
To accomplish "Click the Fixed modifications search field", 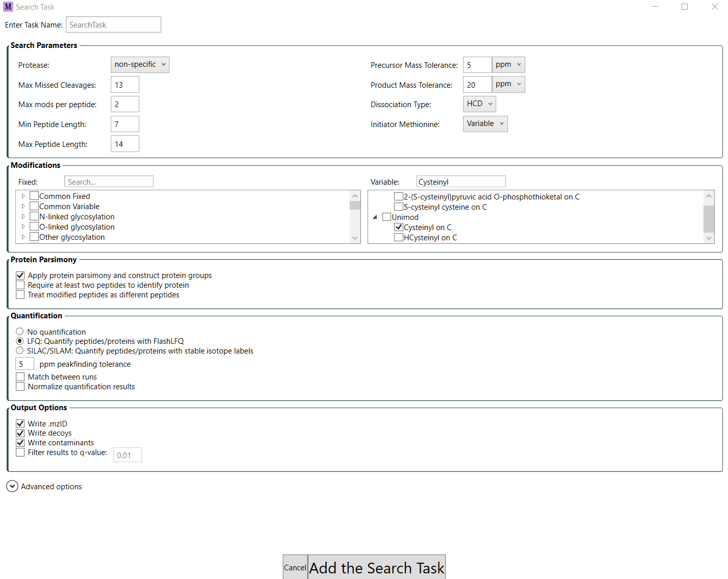I will pyautogui.click(x=109, y=181).
